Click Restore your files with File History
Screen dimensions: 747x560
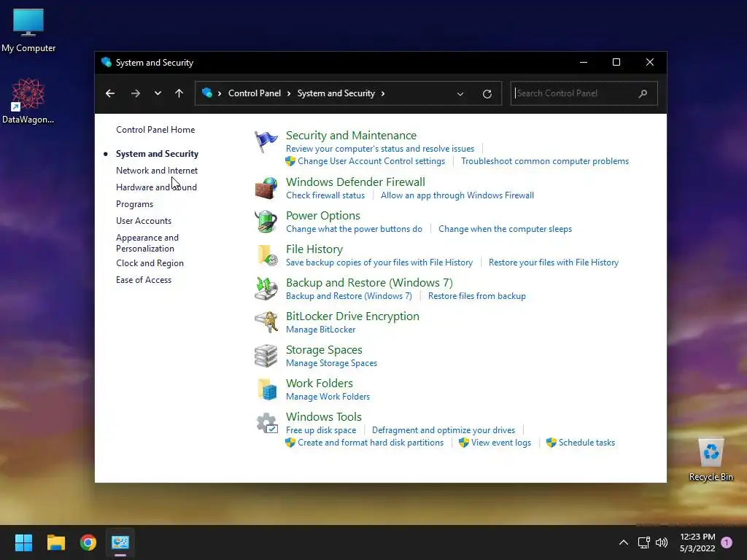(554, 262)
